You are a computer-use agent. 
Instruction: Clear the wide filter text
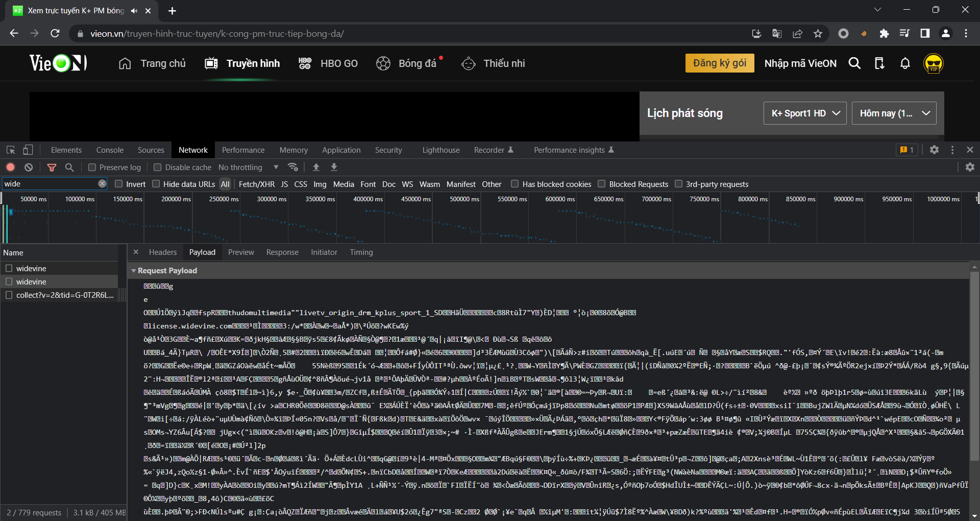[102, 184]
